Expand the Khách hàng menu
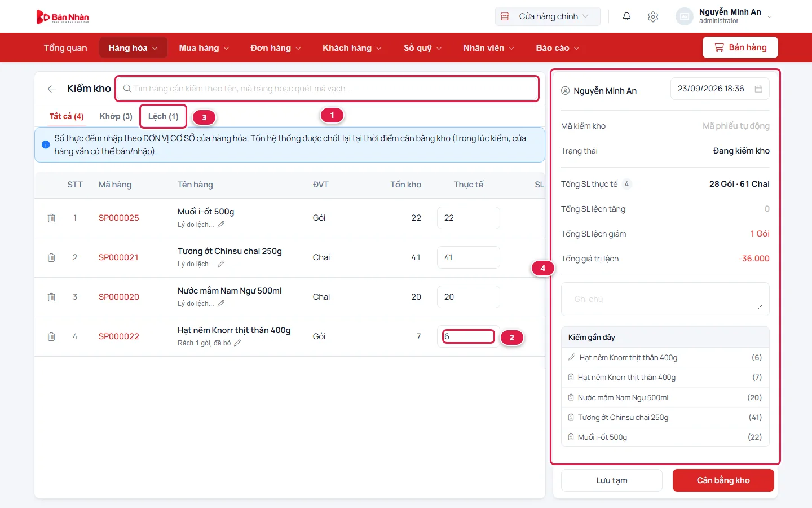 [352, 48]
